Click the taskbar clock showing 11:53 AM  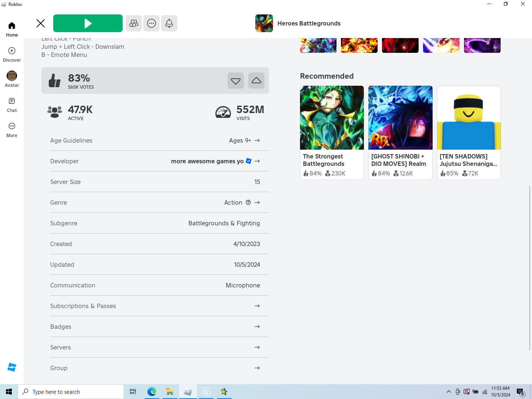pyautogui.click(x=501, y=392)
